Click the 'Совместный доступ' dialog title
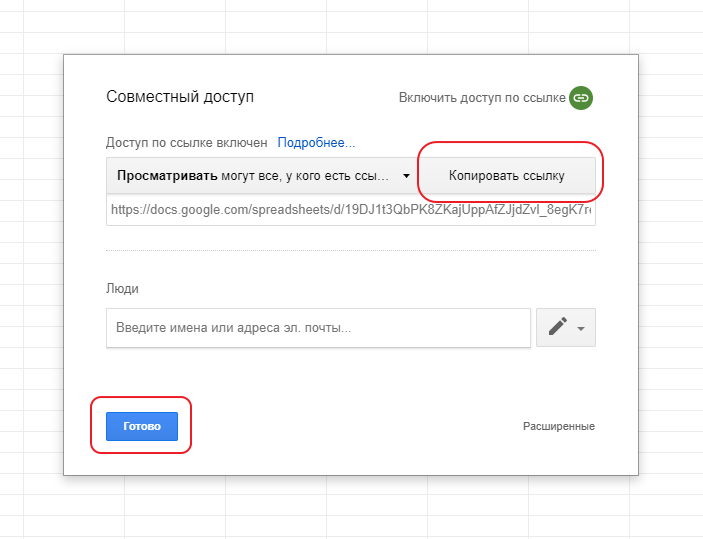Image resolution: width=703 pixels, height=539 pixels. point(180,97)
